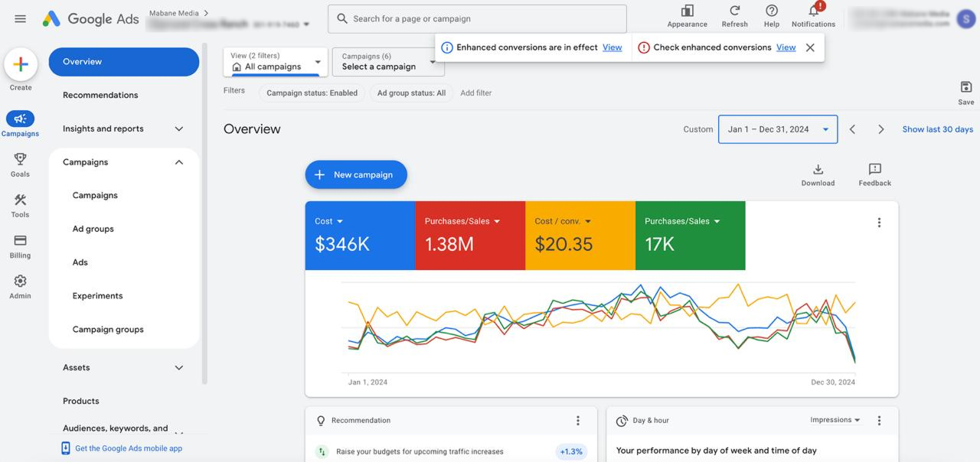980x462 pixels.
Task: Expand Insights and reports section
Action: click(x=179, y=129)
